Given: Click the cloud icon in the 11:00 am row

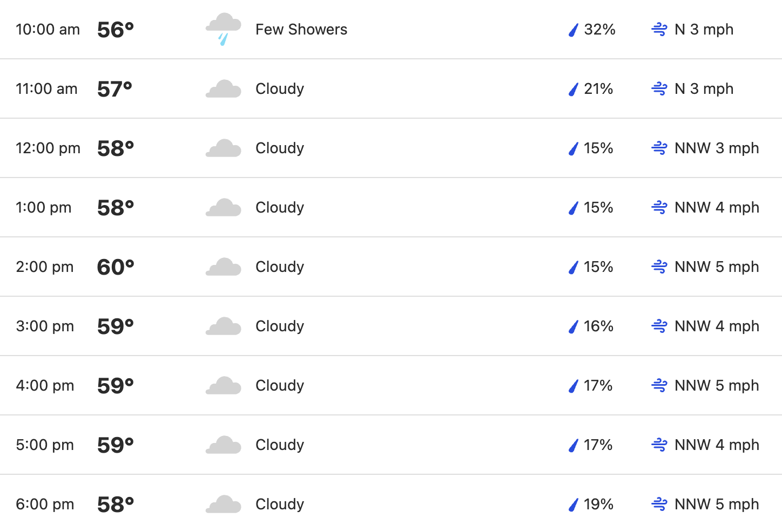Looking at the screenshot, I should point(223,88).
